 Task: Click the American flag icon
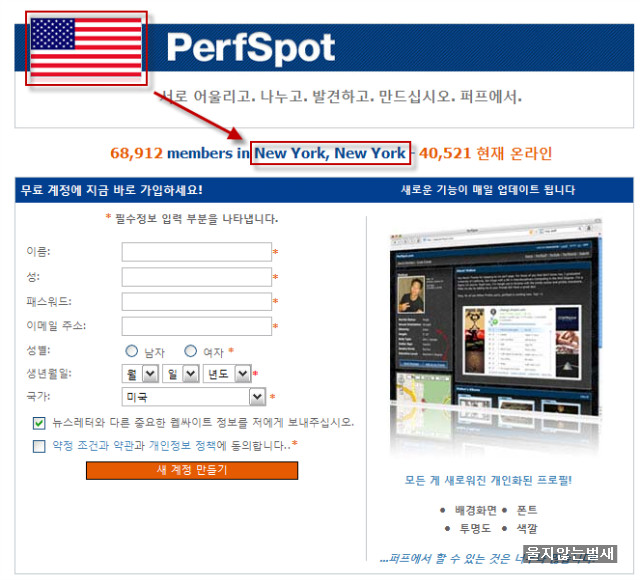pos(86,48)
